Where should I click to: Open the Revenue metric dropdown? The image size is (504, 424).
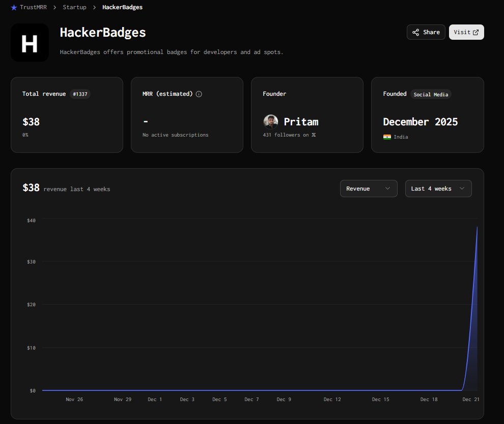point(369,189)
